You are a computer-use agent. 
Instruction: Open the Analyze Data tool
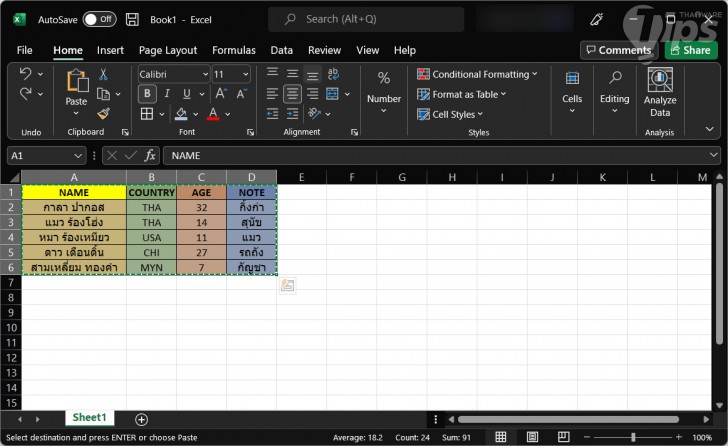click(660, 92)
